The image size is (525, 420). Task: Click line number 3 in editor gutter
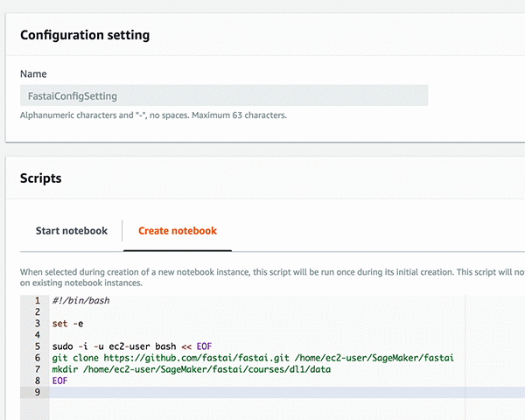36,324
